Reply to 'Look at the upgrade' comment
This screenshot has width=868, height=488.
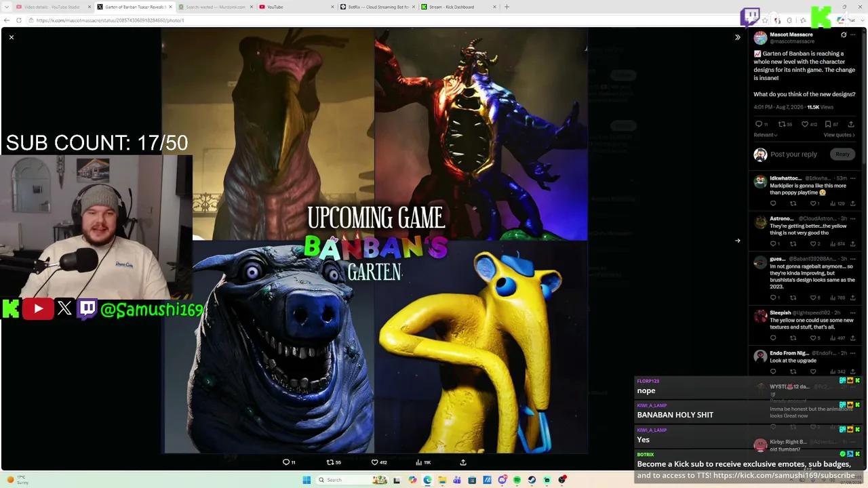point(773,371)
